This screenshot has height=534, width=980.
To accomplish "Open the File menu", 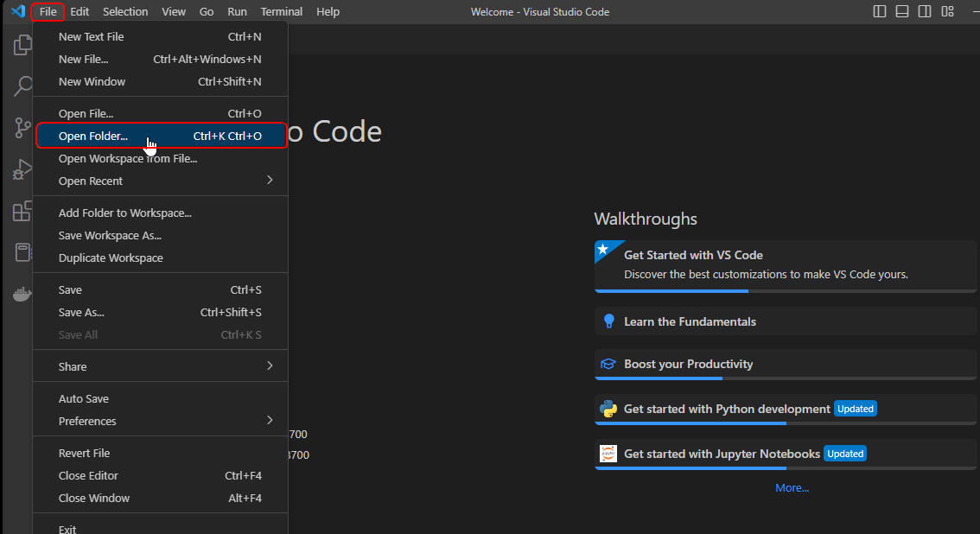I will point(48,11).
